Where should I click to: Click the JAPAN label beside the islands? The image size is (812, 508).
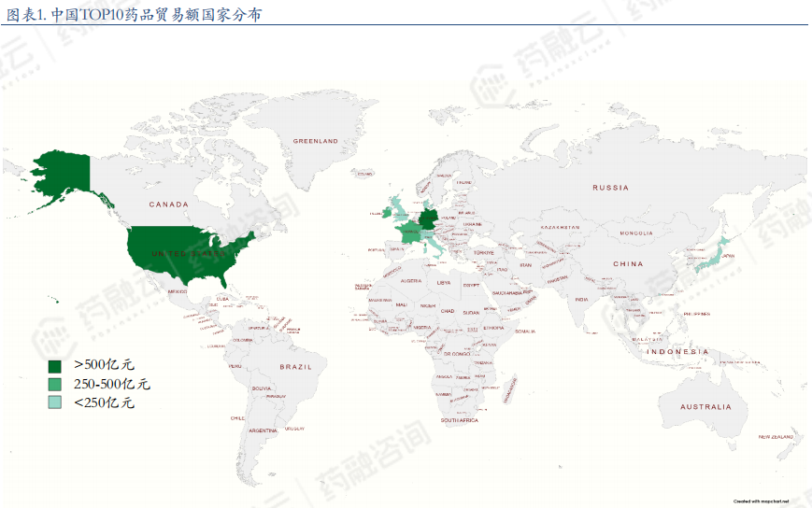coord(728,256)
